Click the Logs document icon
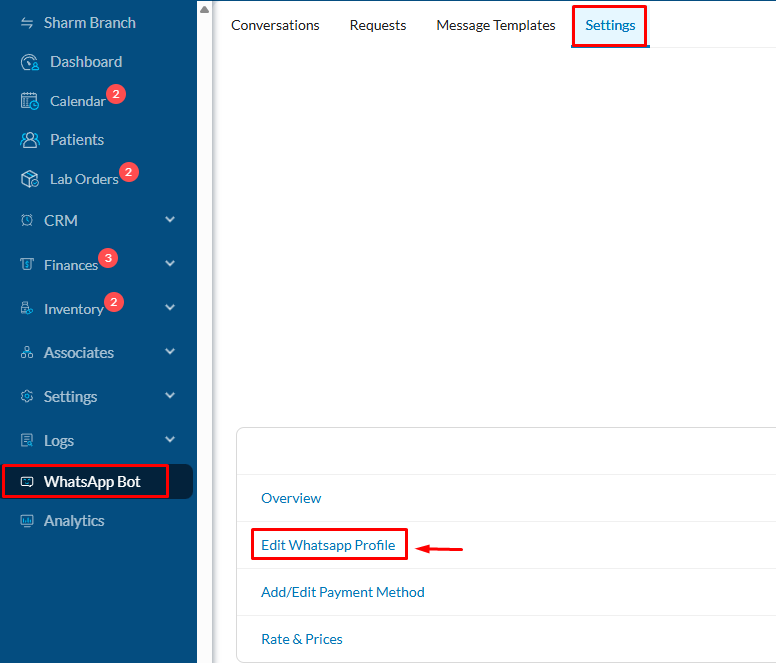The width and height of the screenshot is (776, 663). click(x=27, y=440)
